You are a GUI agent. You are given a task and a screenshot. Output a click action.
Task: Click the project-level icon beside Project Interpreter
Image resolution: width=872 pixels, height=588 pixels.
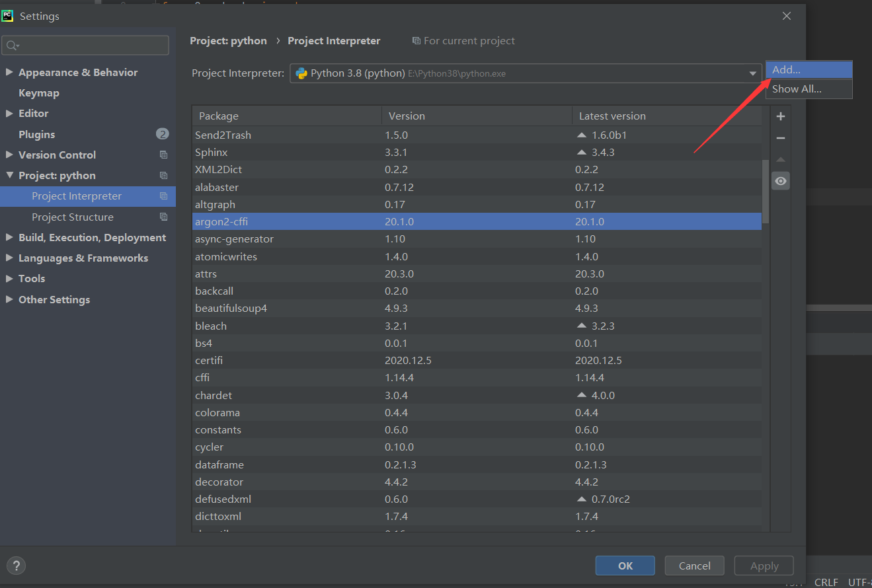tap(163, 196)
